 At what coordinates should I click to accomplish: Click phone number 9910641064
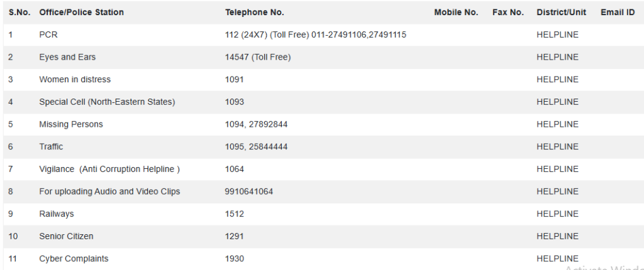click(x=248, y=192)
